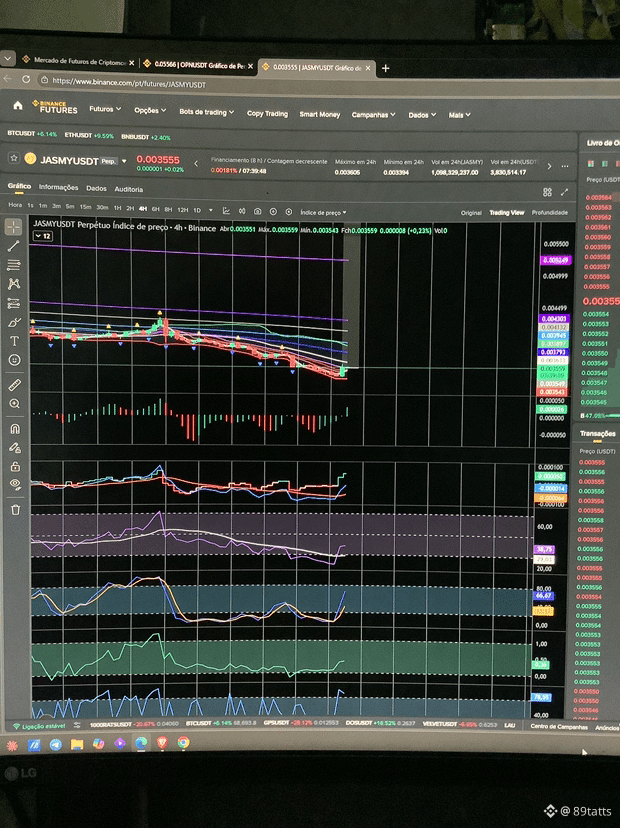The width and height of the screenshot is (620, 828).
Task: Open the Campanhas menu
Action: pos(373,115)
